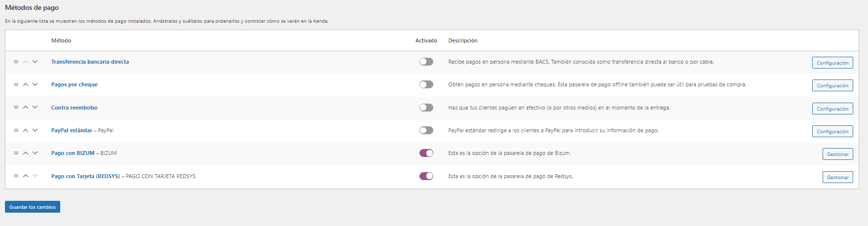
Task: Disable the Pago con BIZUM toggle
Action: [426, 153]
